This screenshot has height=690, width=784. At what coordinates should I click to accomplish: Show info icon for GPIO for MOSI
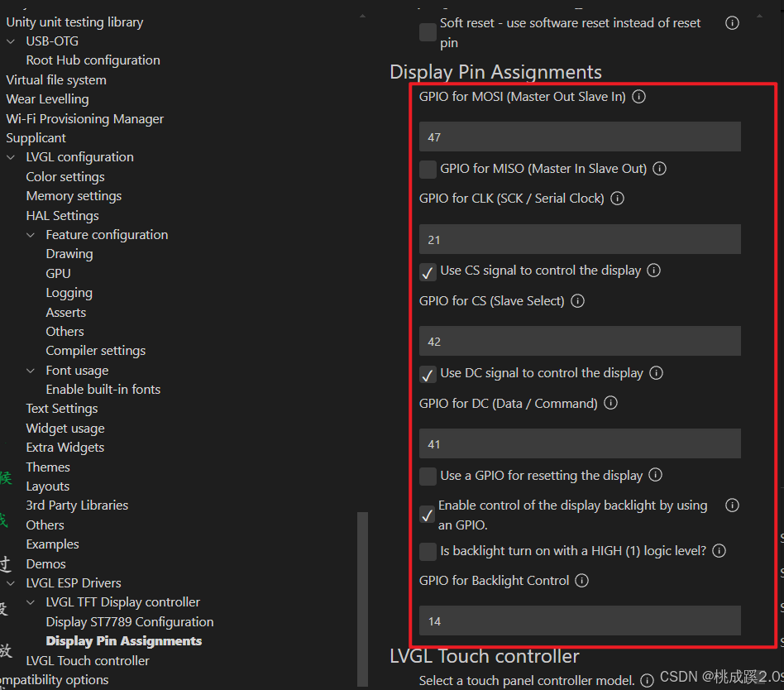click(x=638, y=97)
